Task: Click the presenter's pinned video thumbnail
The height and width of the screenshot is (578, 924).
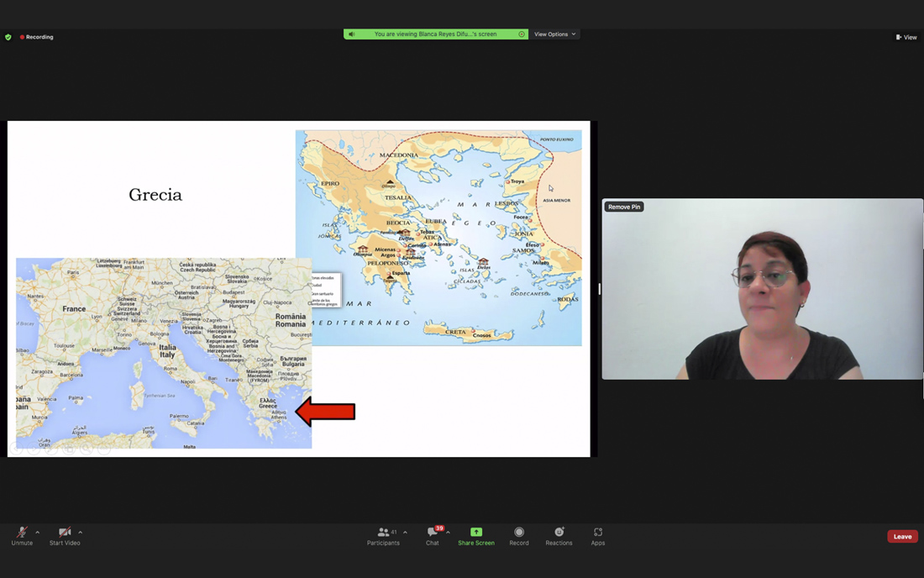Action: 762,302
